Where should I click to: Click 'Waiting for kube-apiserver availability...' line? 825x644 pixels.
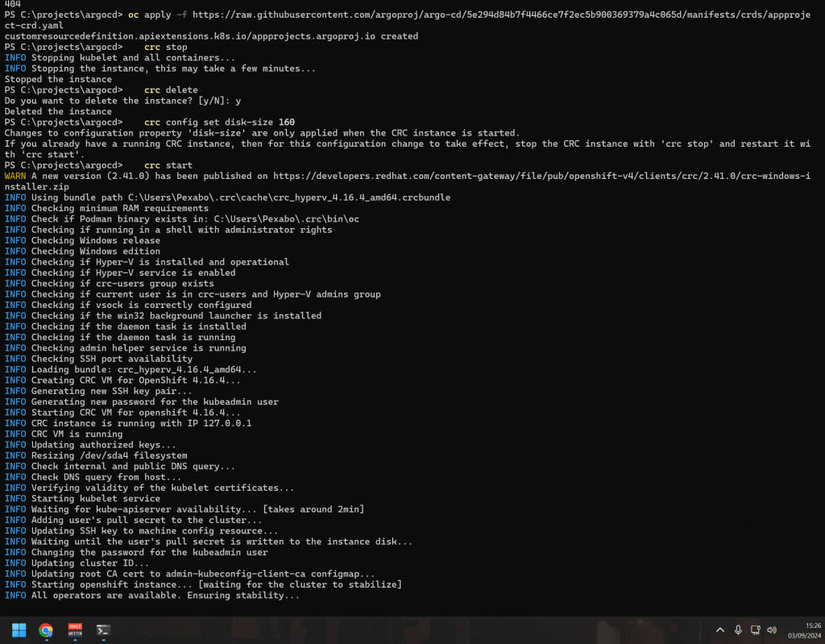(x=184, y=509)
